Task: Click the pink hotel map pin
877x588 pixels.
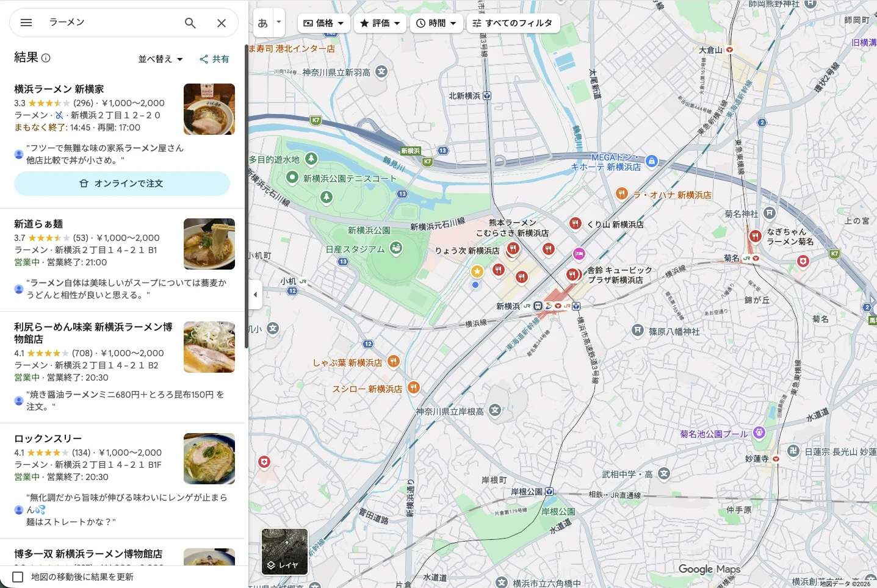Action: (579, 253)
